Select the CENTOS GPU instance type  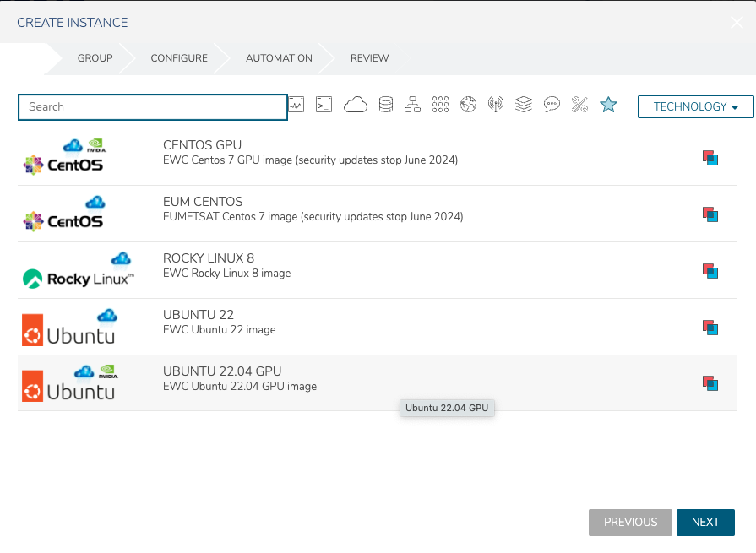pyautogui.click(x=378, y=158)
